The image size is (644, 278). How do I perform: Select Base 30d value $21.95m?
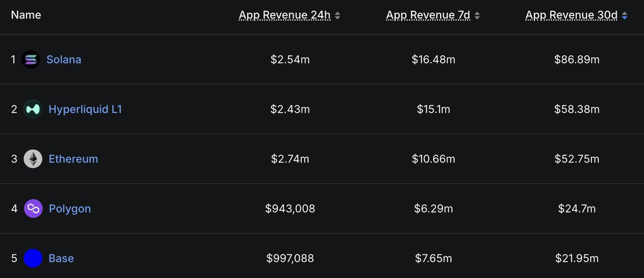[x=576, y=259]
